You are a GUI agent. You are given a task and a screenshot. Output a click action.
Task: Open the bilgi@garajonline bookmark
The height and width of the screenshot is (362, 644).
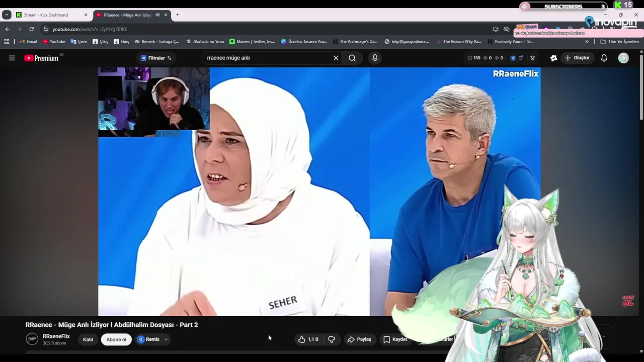[x=407, y=42]
